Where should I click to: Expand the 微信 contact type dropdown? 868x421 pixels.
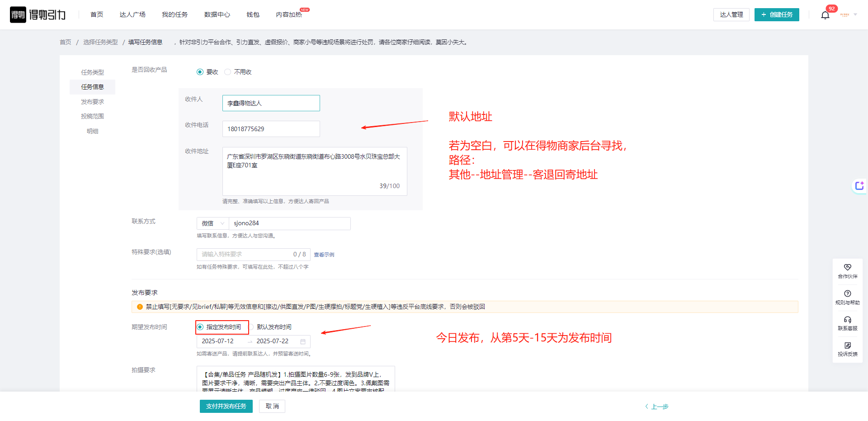click(212, 223)
